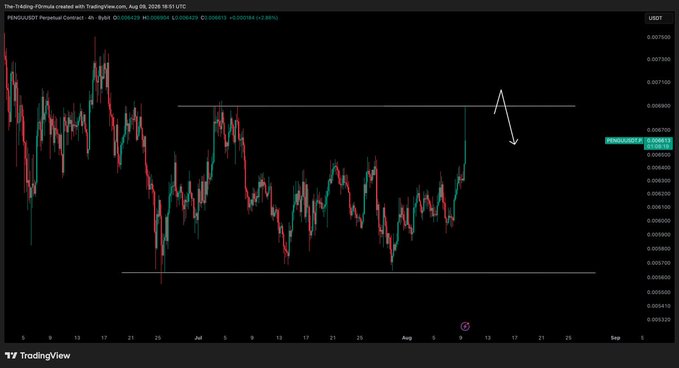Click price axis label 0.007300
Viewport: 679px width, 368px height.
pyautogui.click(x=658, y=59)
